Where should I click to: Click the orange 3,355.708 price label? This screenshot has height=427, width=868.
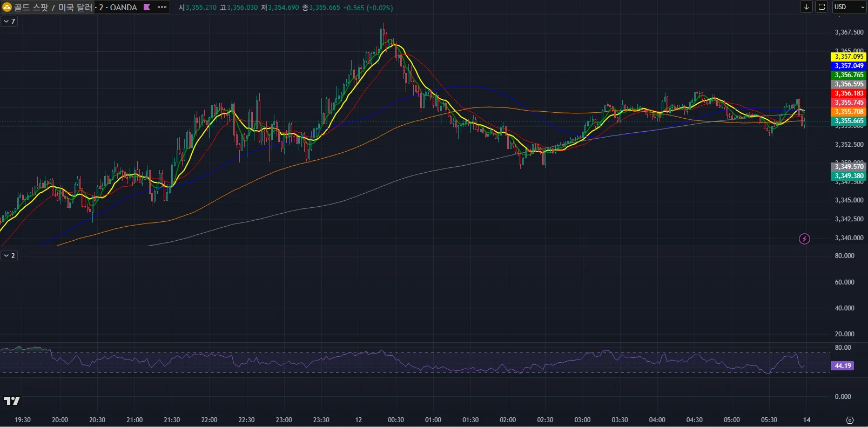pyautogui.click(x=848, y=112)
